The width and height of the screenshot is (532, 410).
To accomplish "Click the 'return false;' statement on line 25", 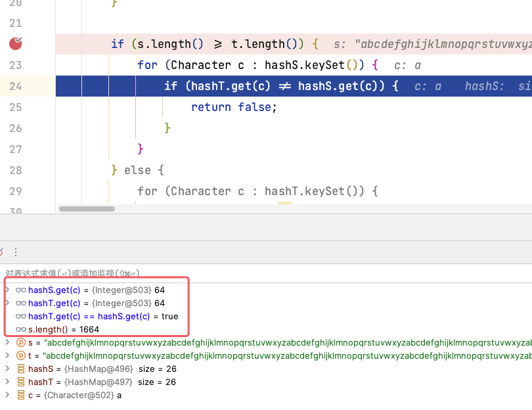I will pyautogui.click(x=234, y=107).
